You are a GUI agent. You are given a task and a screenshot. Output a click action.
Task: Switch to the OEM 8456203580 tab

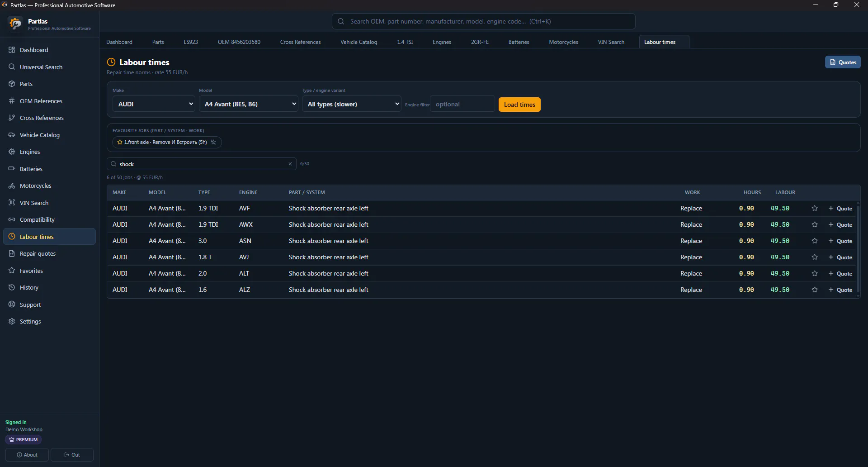[239, 42]
